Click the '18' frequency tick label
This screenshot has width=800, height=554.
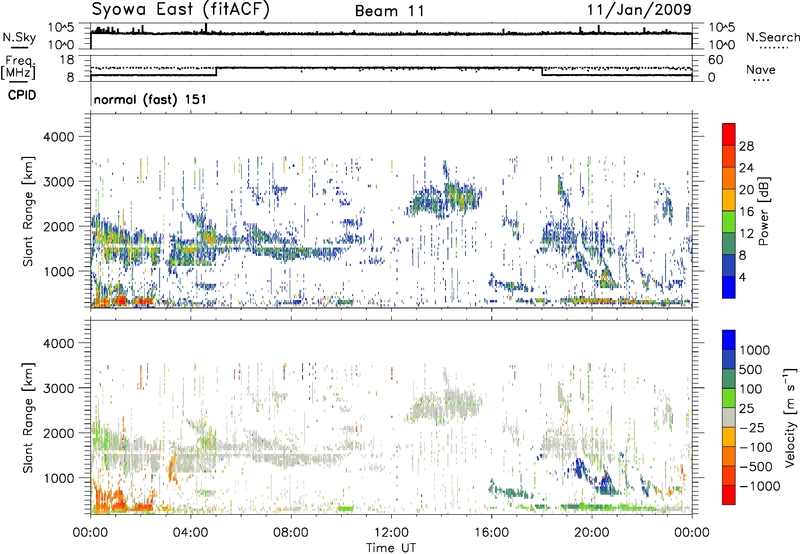[x=66, y=60]
